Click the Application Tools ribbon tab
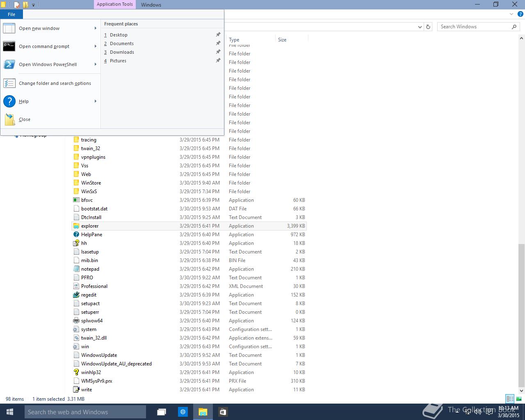This screenshot has width=525, height=420. tap(115, 5)
